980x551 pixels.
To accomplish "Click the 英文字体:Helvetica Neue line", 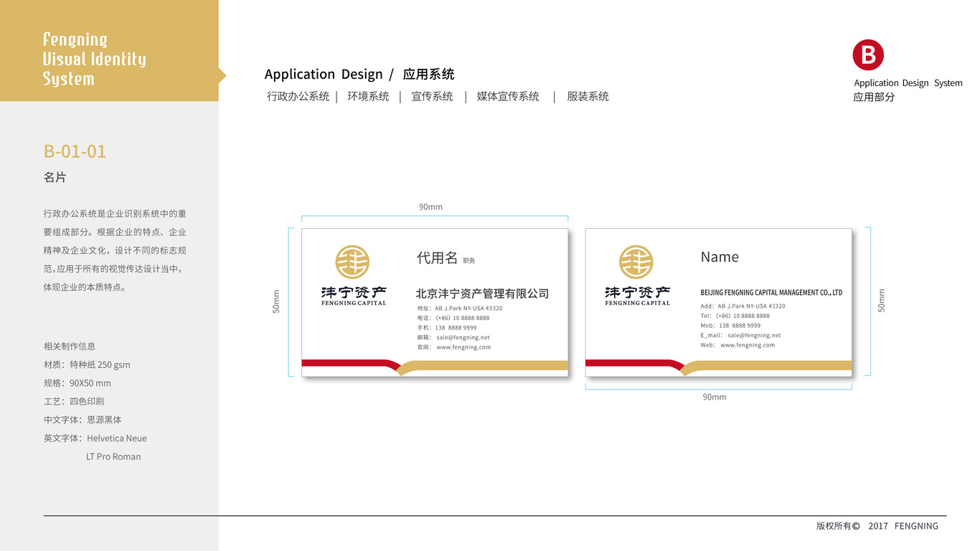I will pos(95,438).
